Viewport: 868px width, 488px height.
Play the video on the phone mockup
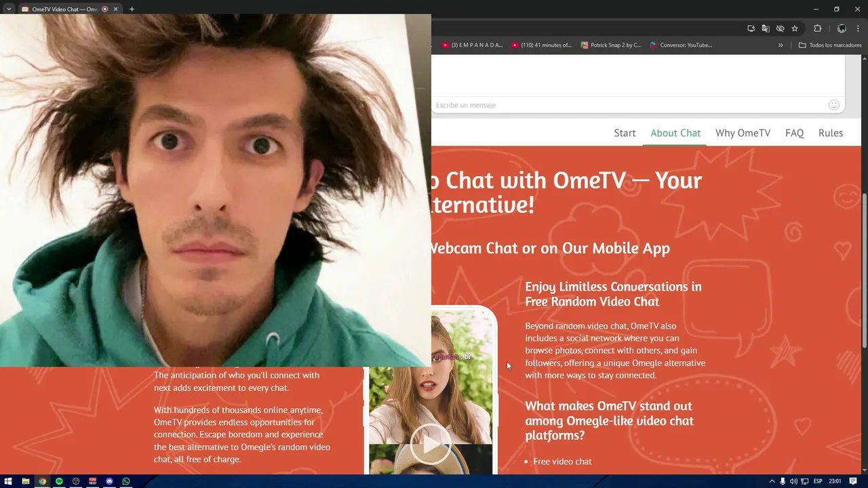[x=431, y=445]
